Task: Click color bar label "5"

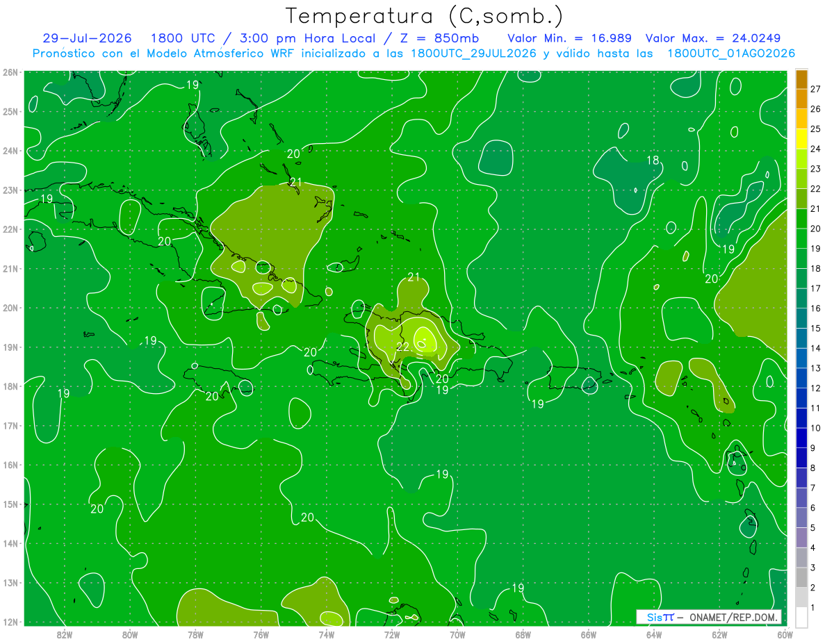Action: (812, 528)
